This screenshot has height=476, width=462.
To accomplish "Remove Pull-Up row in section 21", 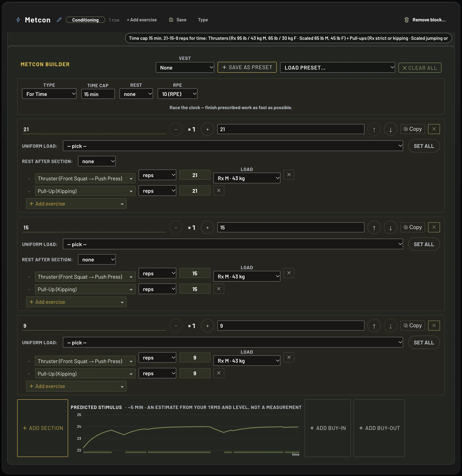I will (x=219, y=190).
